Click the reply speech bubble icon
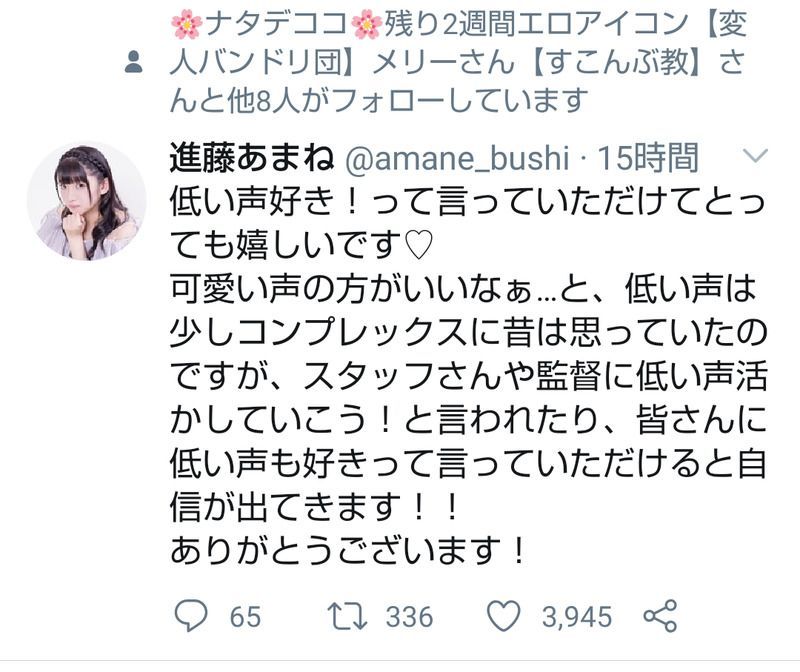Image resolution: width=800 pixels, height=672 pixels. (x=191, y=615)
